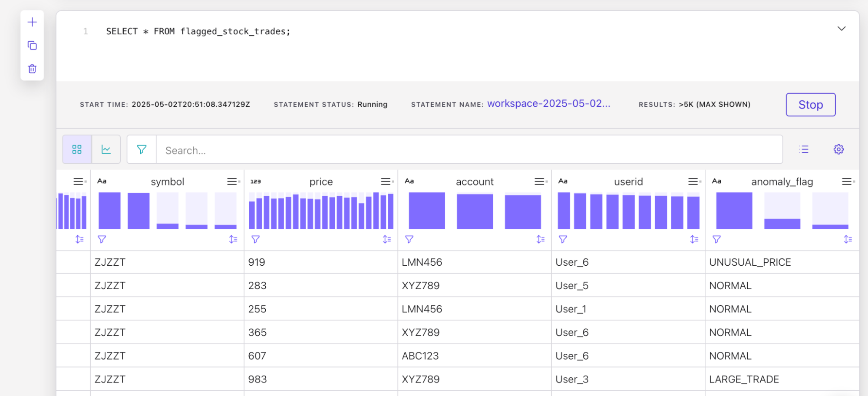Select first bar in account histogram
This screenshot has height=396, width=868.
point(427,211)
